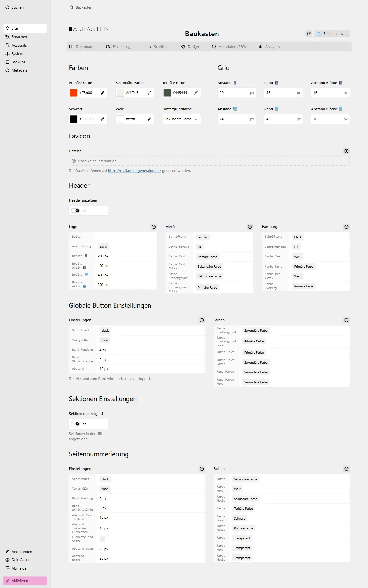Collapse the Hamburger settings section

346,227
